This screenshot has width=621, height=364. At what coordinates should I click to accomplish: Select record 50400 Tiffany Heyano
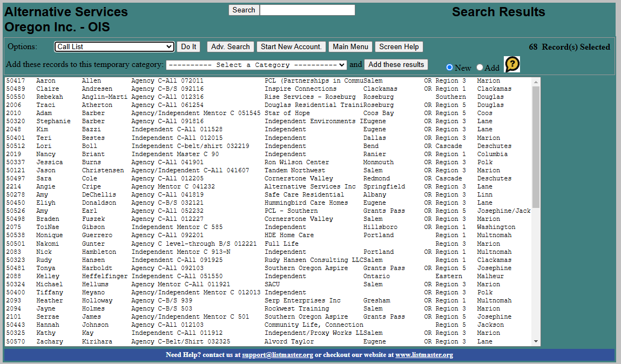pos(268,293)
